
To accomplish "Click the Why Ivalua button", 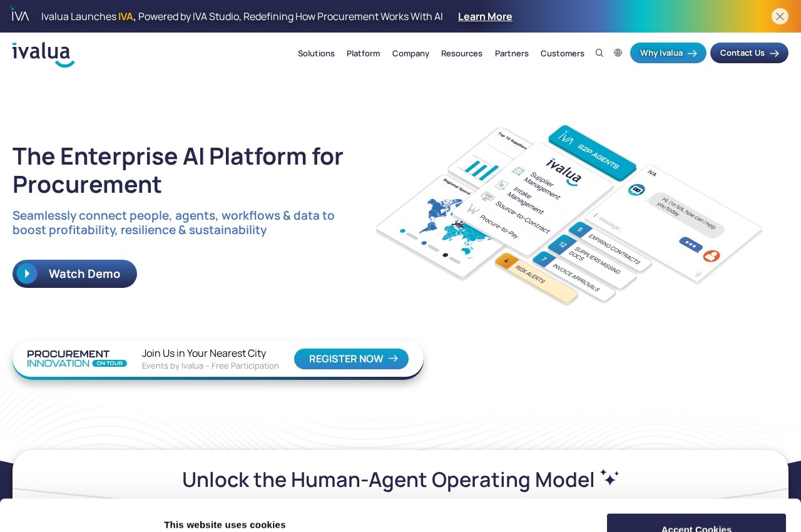I will pos(668,53).
